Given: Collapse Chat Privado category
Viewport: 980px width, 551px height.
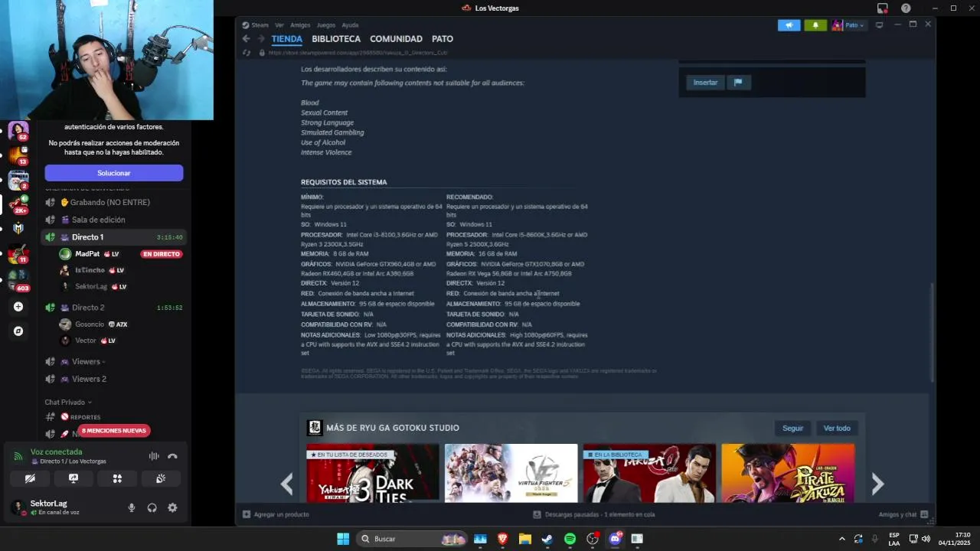Looking at the screenshot, I should 68,402.
